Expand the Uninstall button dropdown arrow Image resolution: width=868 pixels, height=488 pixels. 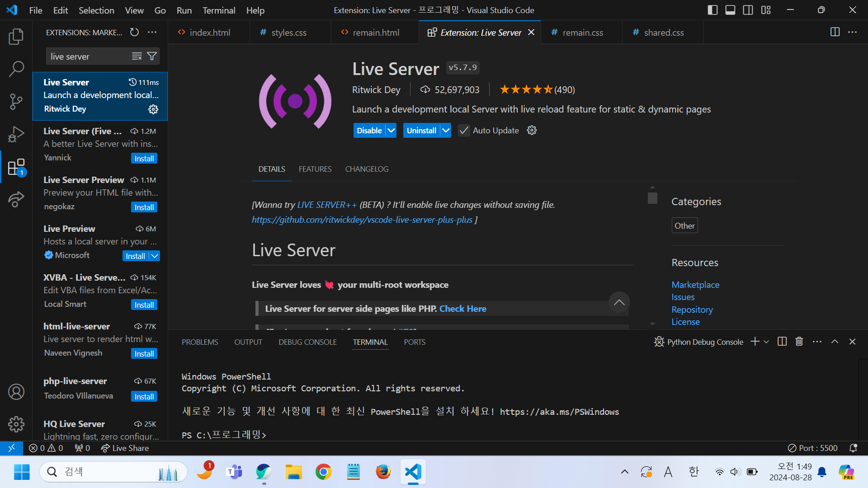coord(446,131)
